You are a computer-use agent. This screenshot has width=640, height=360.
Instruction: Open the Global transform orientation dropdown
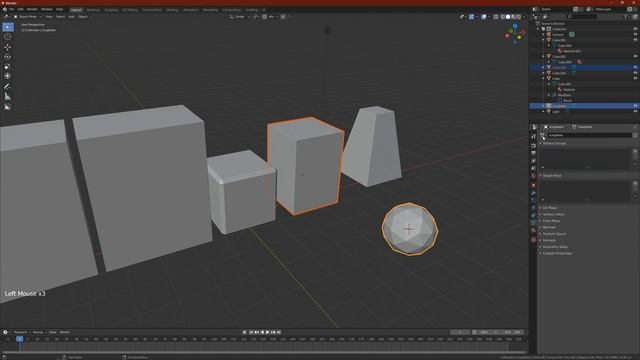pos(240,17)
